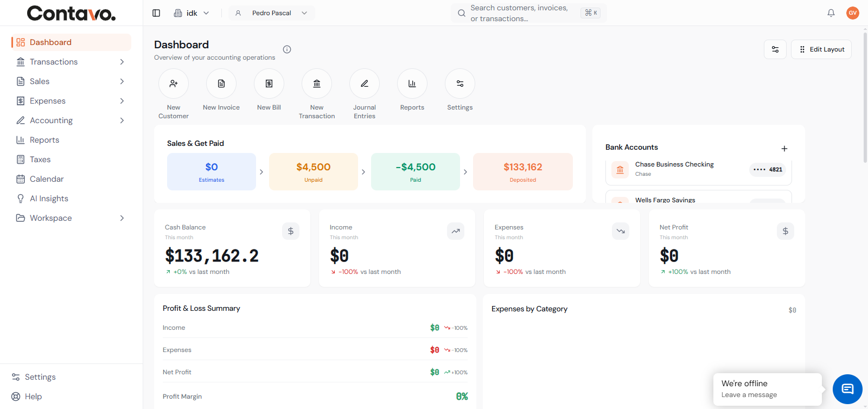Click the New Invoice quick action icon
The width and height of the screenshot is (868, 409).
tap(221, 84)
